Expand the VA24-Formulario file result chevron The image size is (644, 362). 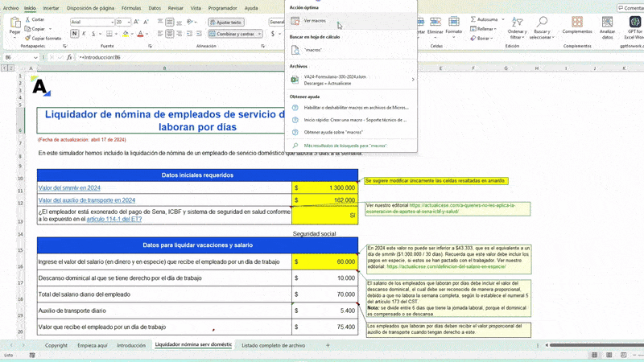[x=413, y=80]
